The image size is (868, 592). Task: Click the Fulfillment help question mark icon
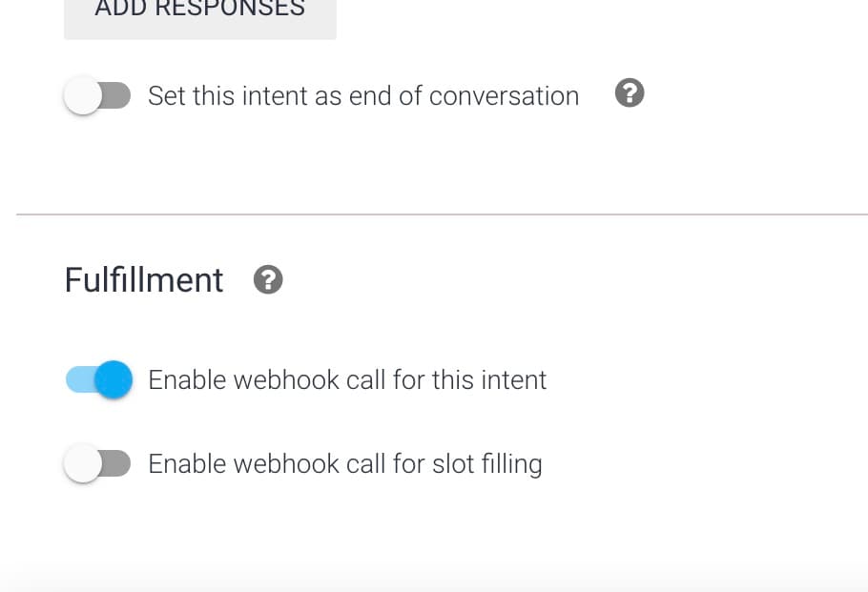[268, 279]
